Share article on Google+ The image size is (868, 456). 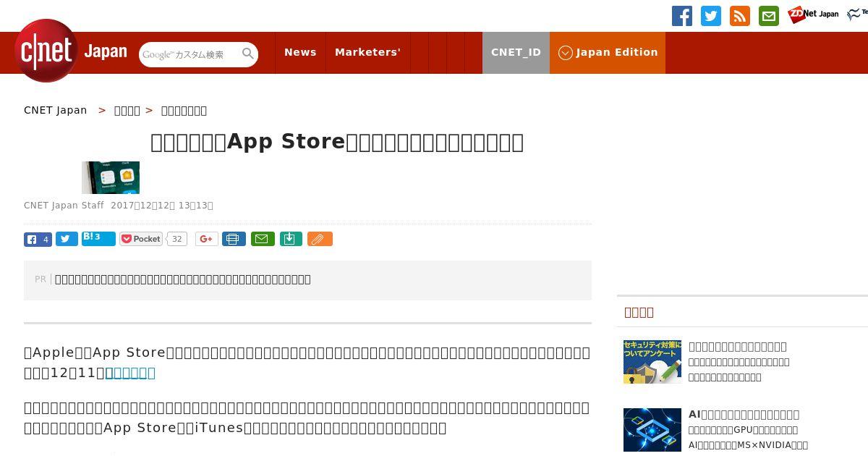(207, 239)
